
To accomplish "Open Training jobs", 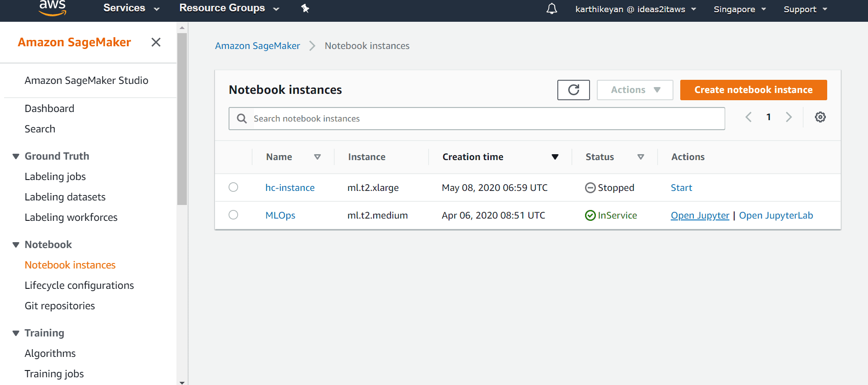I will pyautogui.click(x=54, y=374).
